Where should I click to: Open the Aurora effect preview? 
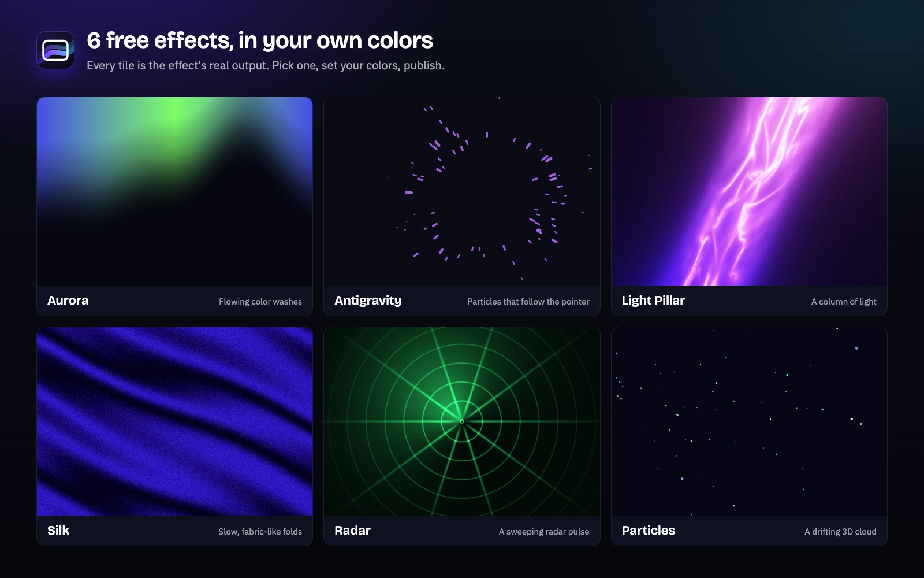tap(174, 191)
